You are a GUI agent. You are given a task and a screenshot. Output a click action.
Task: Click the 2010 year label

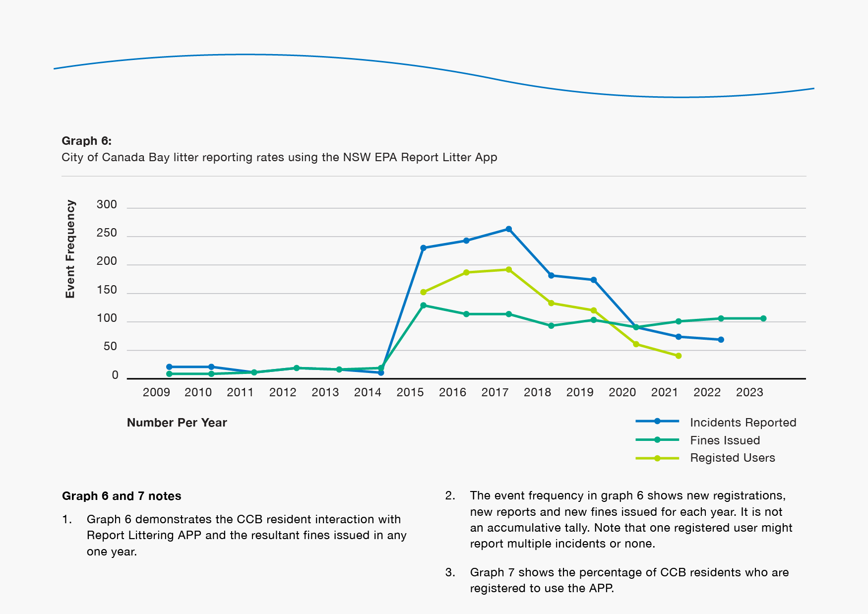[x=198, y=392]
